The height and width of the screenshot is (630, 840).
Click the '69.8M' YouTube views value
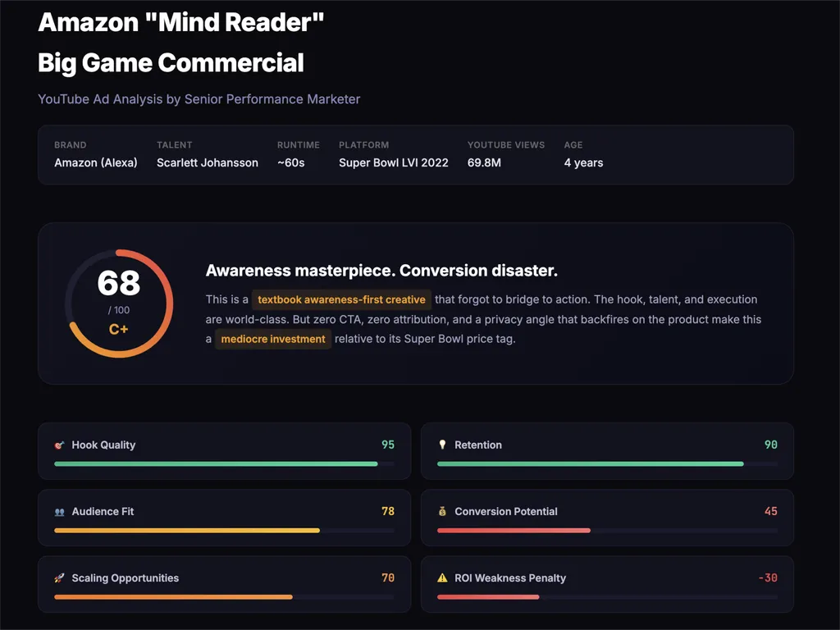484,163
